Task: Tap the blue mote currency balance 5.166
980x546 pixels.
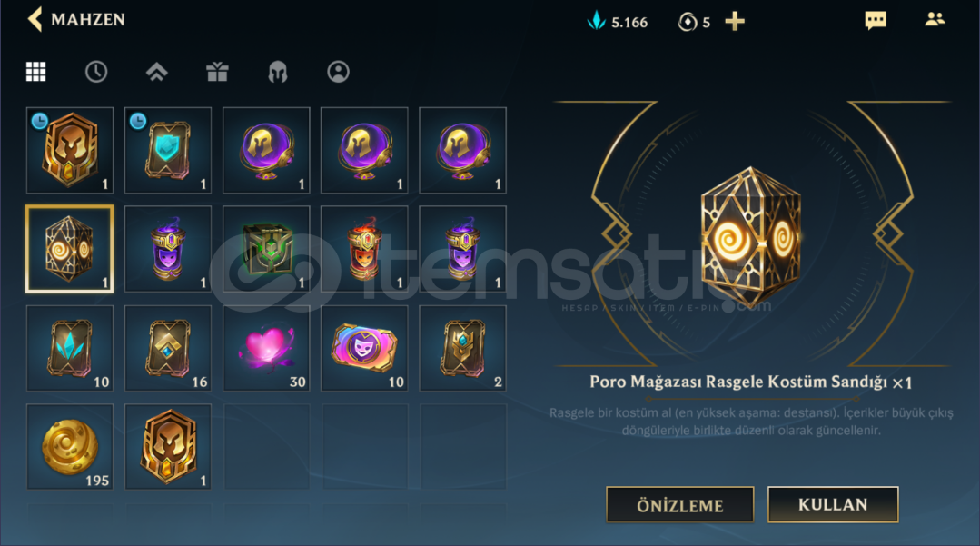Action: (618, 22)
